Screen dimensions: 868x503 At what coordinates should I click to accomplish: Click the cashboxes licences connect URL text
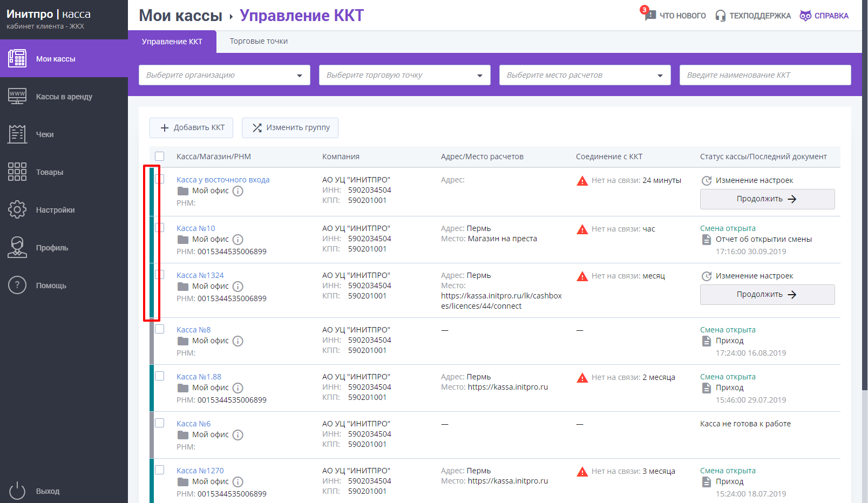point(501,301)
